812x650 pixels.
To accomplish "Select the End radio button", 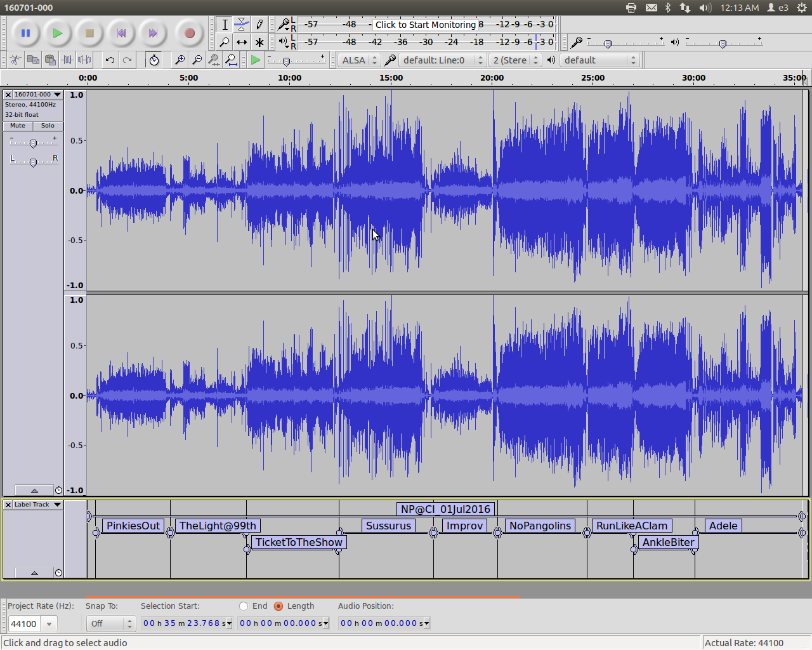I will tap(244, 606).
